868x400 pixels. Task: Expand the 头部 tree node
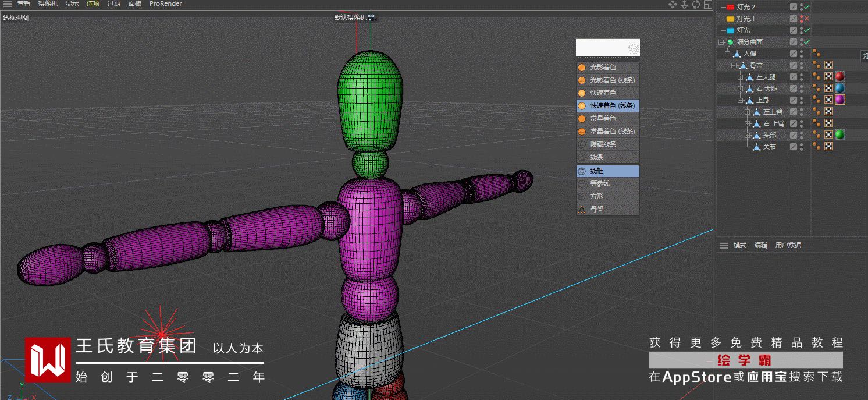tap(748, 135)
